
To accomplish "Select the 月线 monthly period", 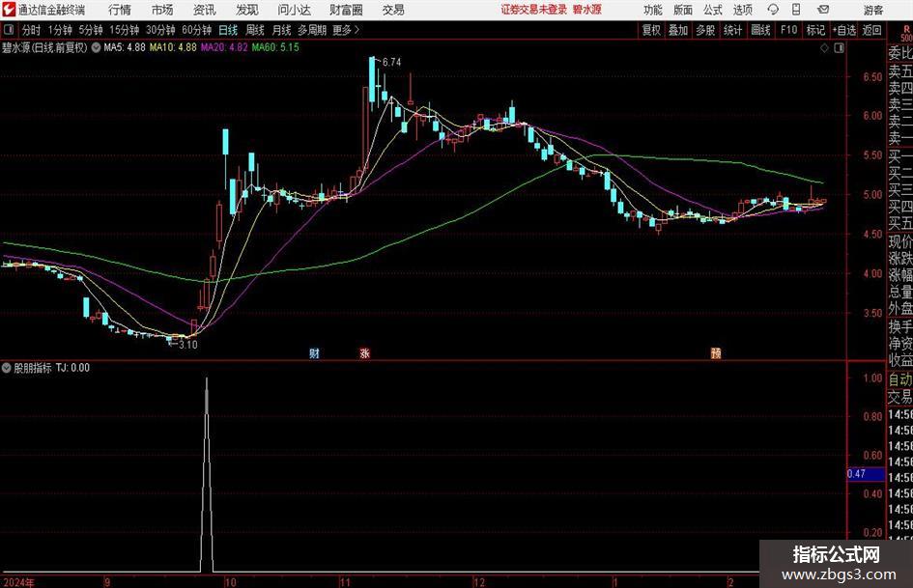I will (x=282, y=30).
